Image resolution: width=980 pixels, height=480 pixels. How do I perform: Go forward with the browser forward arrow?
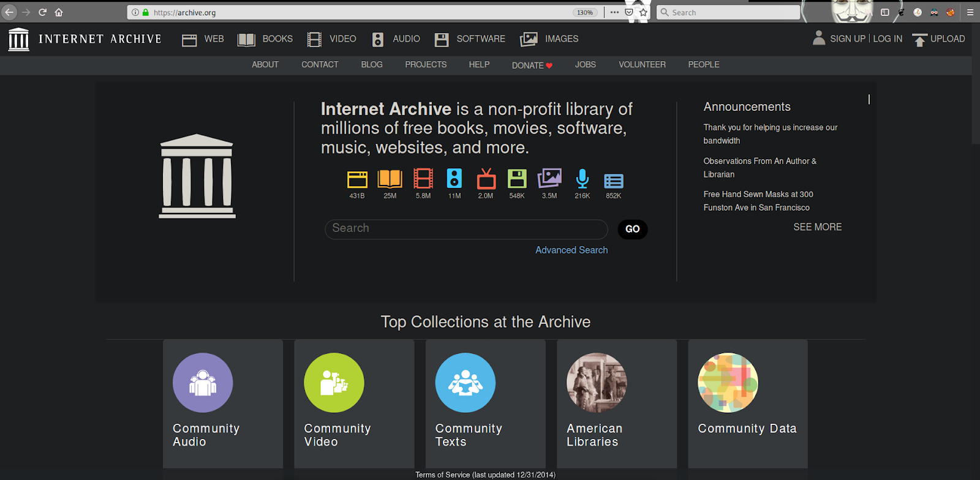point(26,12)
